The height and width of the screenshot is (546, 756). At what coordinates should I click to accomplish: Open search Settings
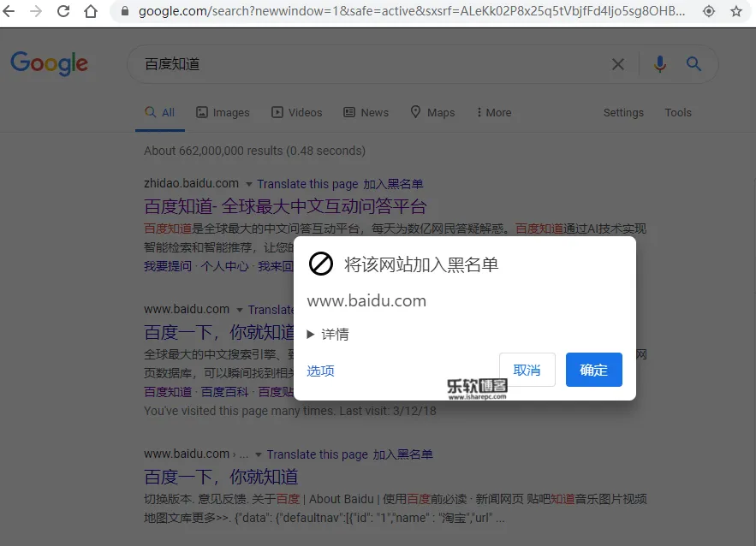coord(623,113)
